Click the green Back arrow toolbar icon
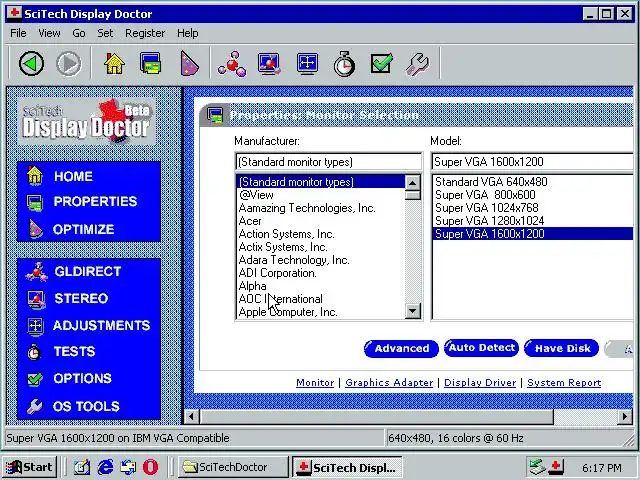Screen dimensions: 640x480 tap(31, 63)
